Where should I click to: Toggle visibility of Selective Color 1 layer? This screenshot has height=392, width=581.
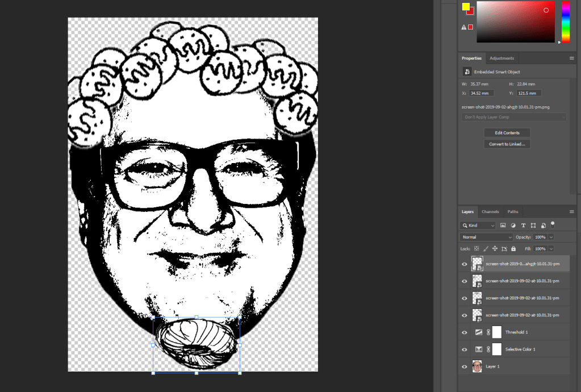465,349
